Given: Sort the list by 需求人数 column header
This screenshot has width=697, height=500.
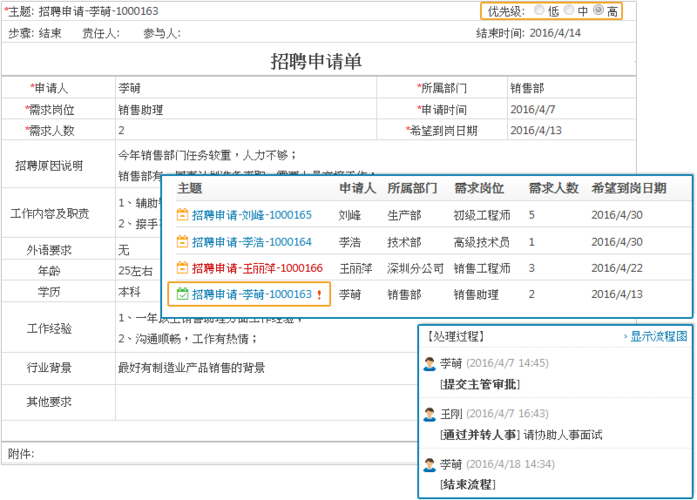Looking at the screenshot, I should 553,188.
